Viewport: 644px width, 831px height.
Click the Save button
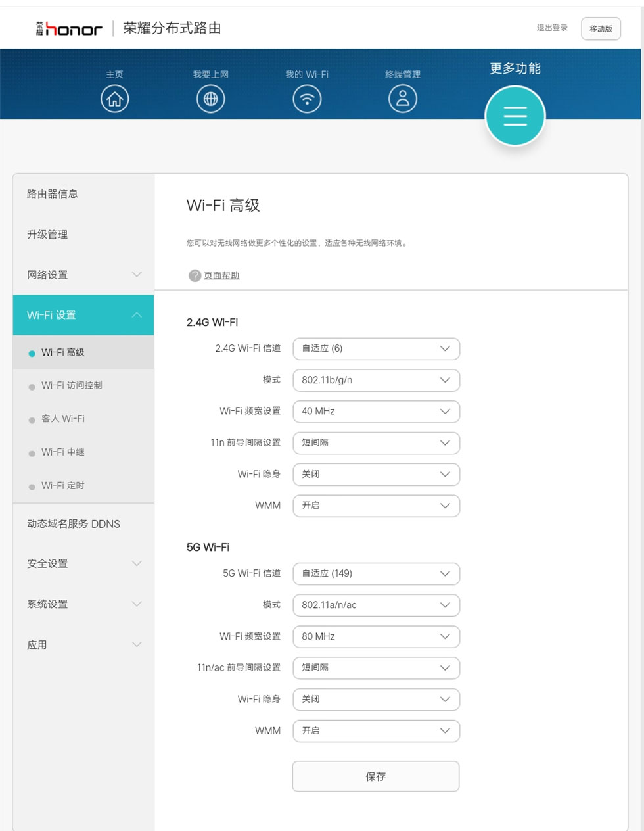coord(376,776)
